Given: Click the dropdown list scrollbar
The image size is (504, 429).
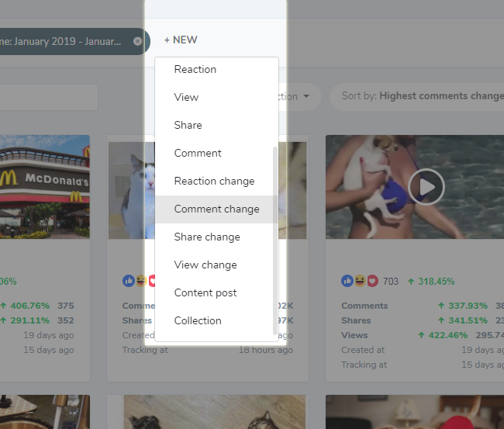Looking at the screenshot, I should click(274, 240).
